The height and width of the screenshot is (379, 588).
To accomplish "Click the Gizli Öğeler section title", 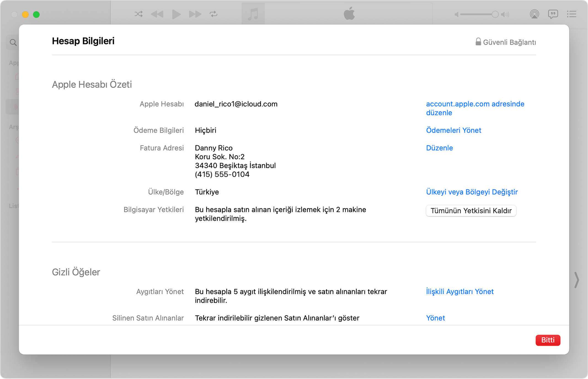I will click(76, 272).
